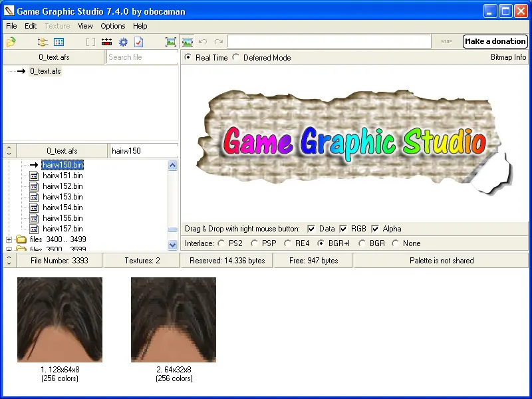532x399 pixels.
Task: Select hairw152.bin in the file list
Action: [x=63, y=186]
